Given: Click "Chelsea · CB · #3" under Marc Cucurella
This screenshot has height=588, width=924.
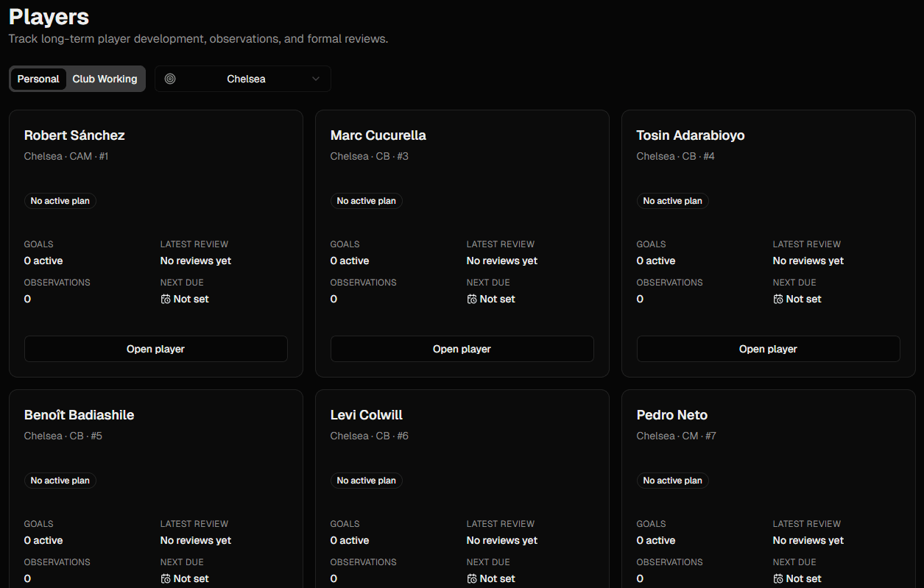Looking at the screenshot, I should click(x=370, y=156).
